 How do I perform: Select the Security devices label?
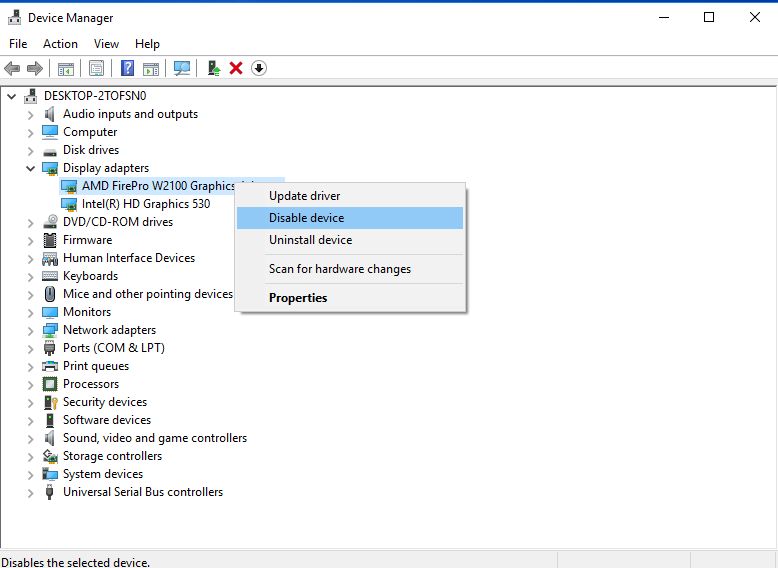[105, 402]
